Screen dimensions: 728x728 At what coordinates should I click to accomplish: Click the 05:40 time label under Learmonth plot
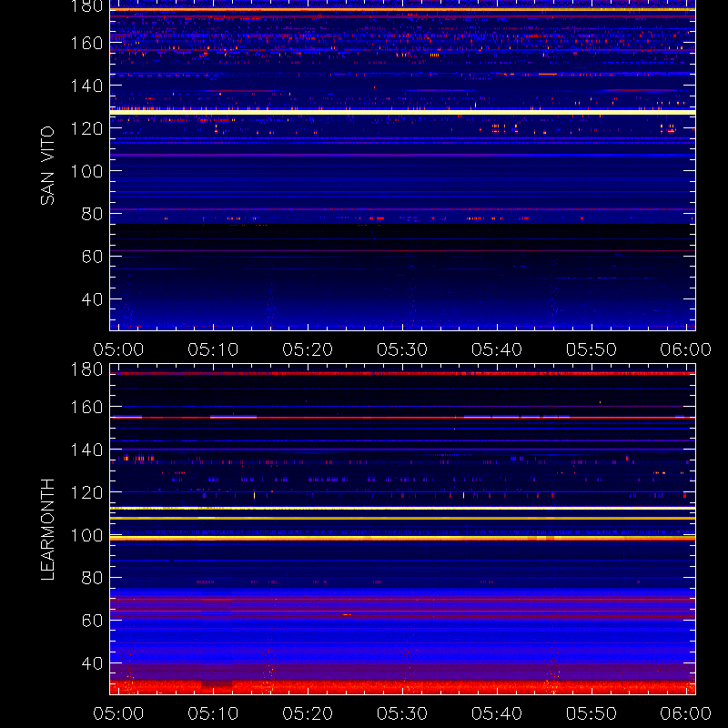click(x=497, y=713)
